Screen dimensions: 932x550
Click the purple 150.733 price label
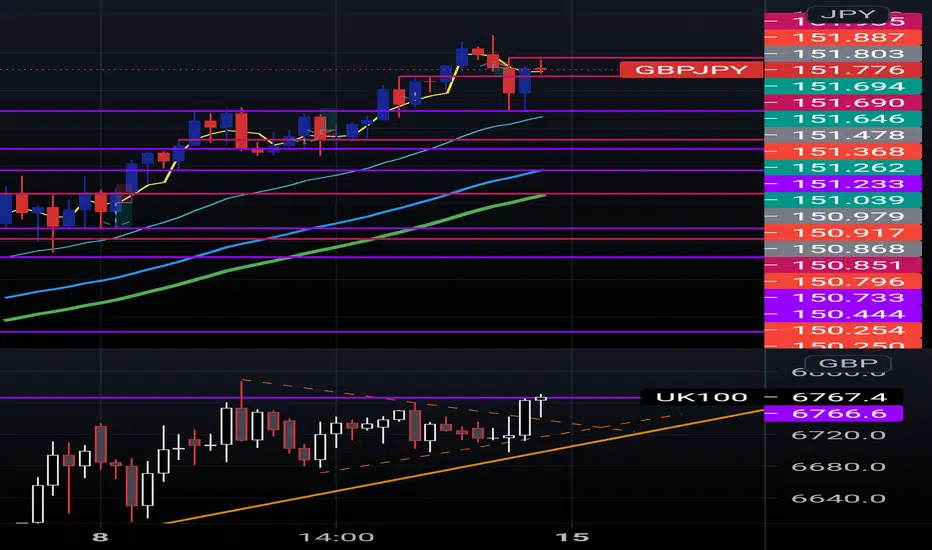[x=843, y=297]
